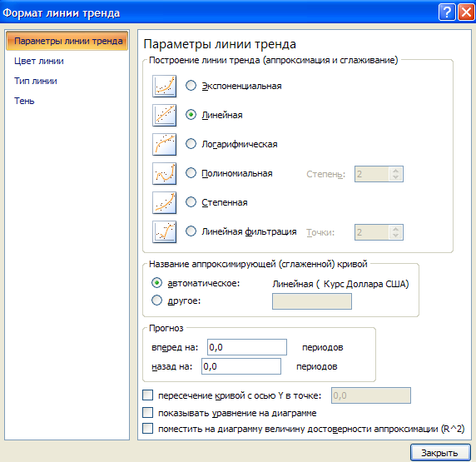Switch to Тип линии section
476x462 pixels.
click(36, 81)
